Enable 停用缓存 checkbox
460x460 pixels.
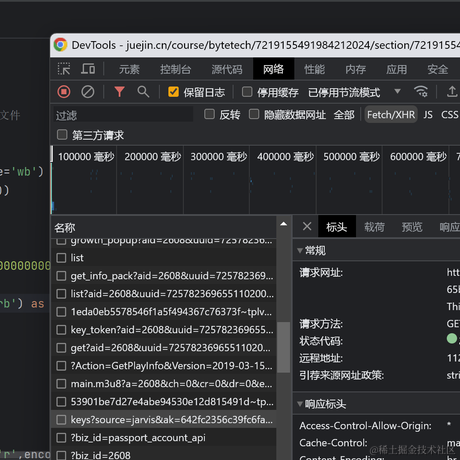click(x=247, y=92)
